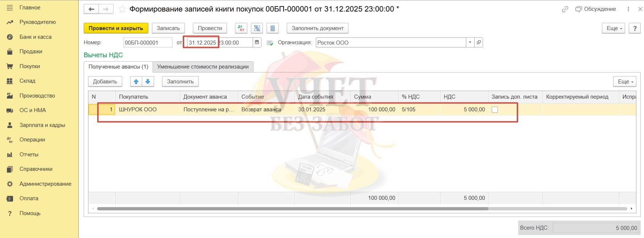
Task: Select Поступление на р... document cell
Action: pyautogui.click(x=209, y=110)
